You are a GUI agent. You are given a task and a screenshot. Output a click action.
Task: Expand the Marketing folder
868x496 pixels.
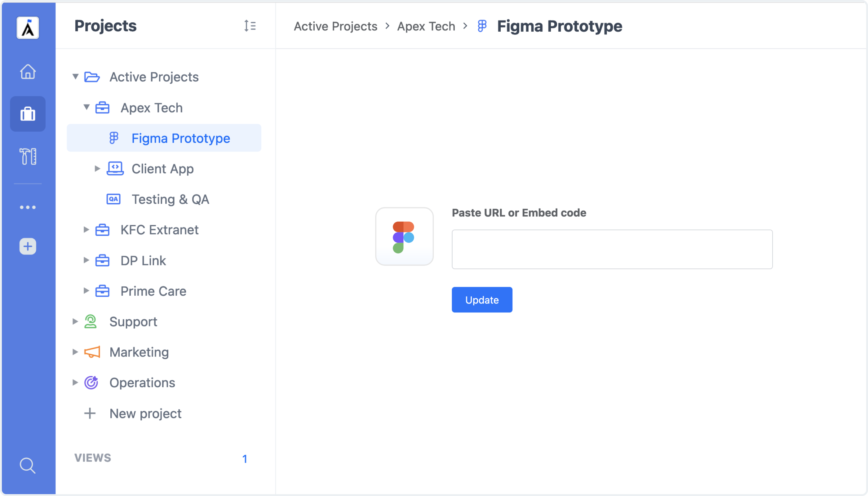(x=75, y=352)
